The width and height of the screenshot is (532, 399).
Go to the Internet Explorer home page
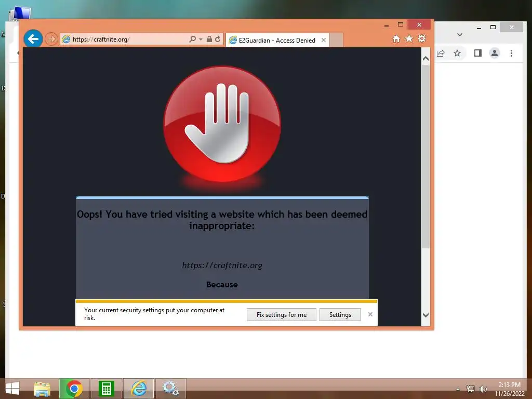[396, 39]
